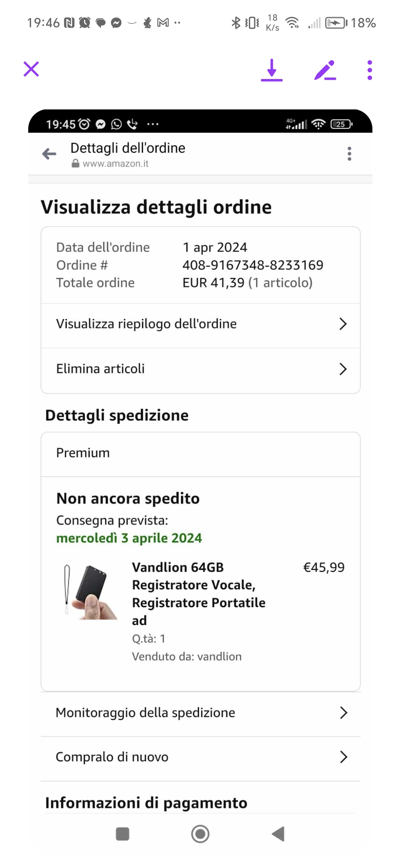The image size is (401, 868).
Task: Close the image viewer with the X
Action: point(31,69)
